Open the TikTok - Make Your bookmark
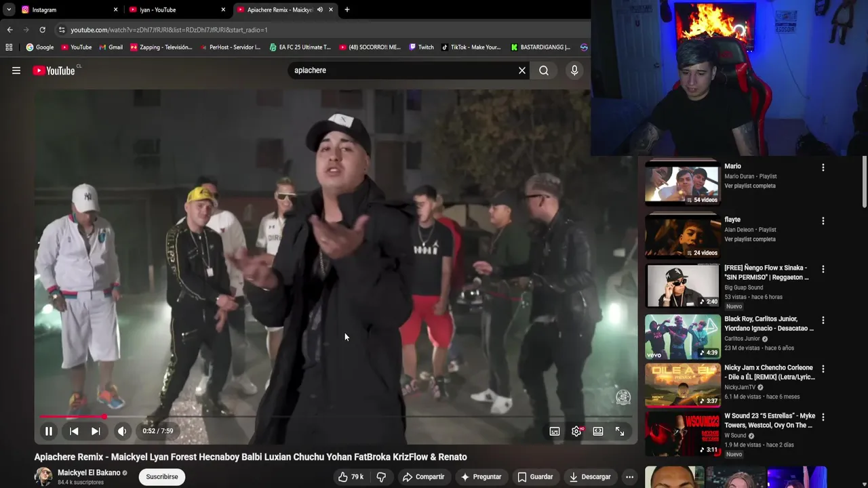Image resolution: width=868 pixels, height=488 pixels. point(471,47)
